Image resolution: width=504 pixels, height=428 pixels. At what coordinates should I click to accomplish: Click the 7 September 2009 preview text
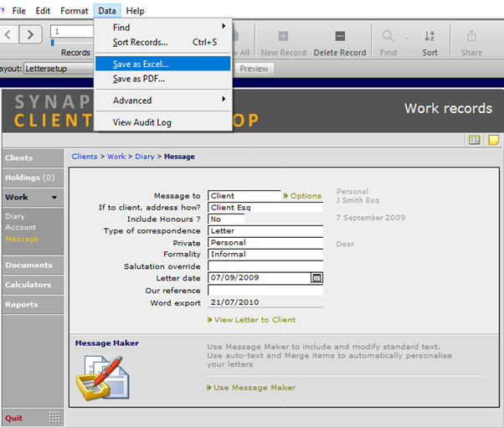tap(371, 218)
